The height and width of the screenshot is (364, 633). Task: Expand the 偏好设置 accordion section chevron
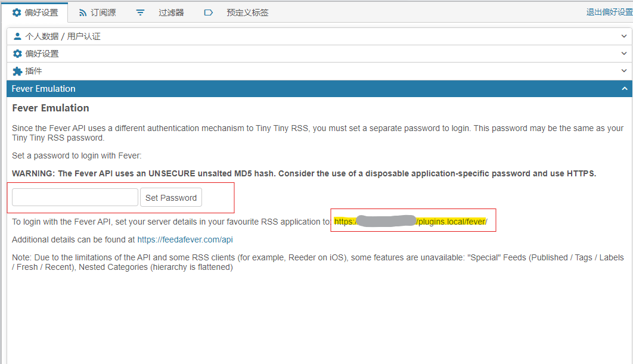pyautogui.click(x=624, y=54)
